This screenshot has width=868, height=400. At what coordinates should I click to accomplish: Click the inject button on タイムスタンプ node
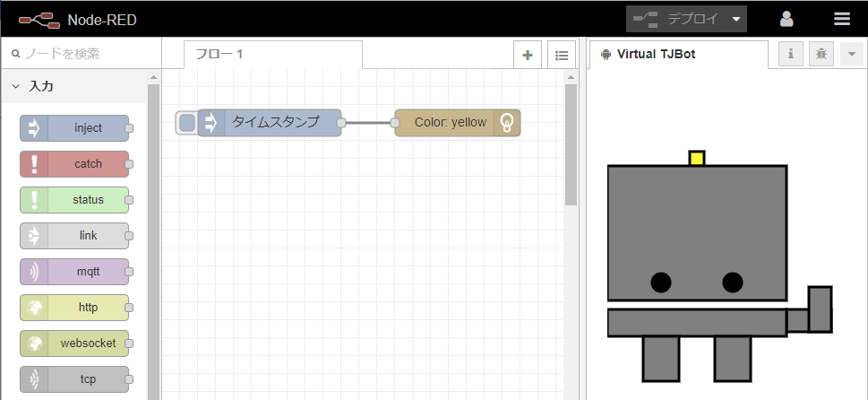pos(187,123)
